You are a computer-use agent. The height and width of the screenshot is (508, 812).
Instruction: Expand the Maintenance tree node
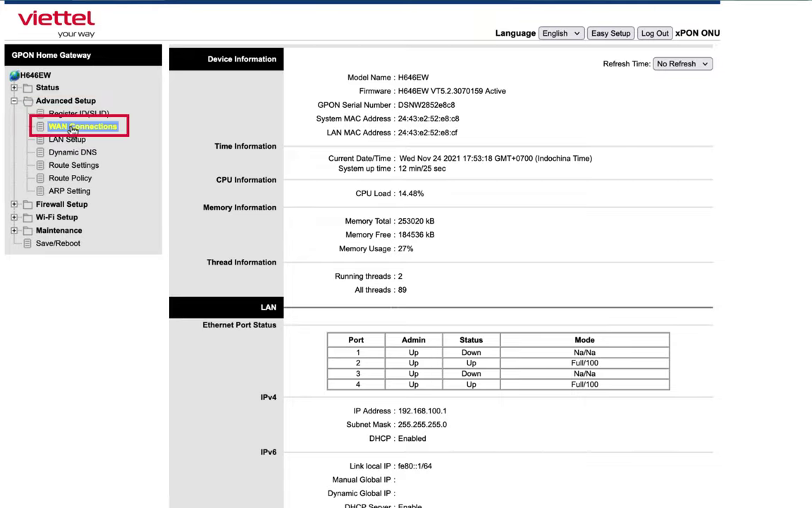[14, 231]
